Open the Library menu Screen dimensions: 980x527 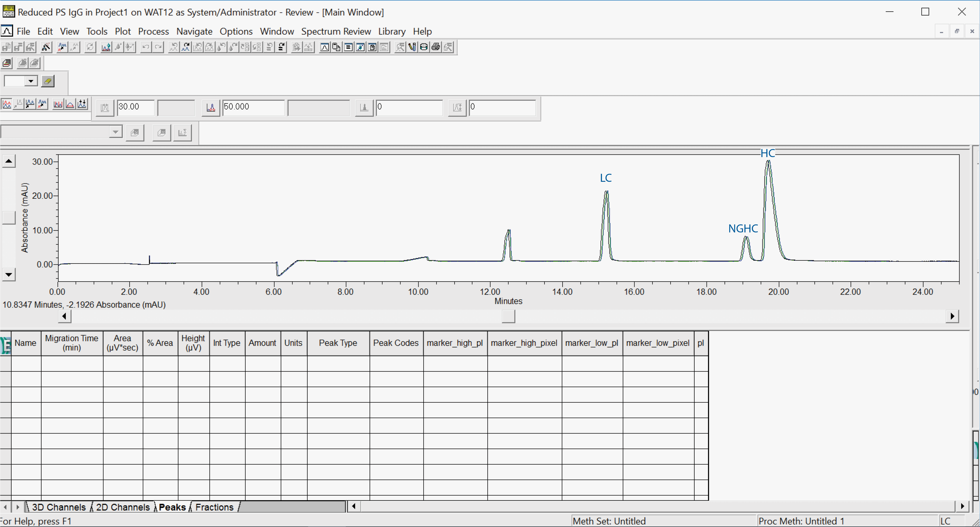(x=392, y=31)
